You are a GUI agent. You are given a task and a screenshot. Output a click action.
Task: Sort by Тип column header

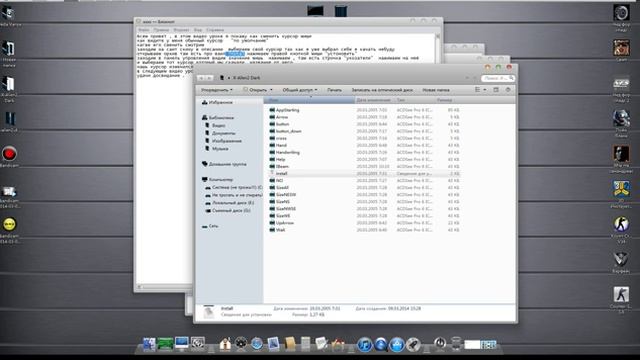[x=415, y=100]
